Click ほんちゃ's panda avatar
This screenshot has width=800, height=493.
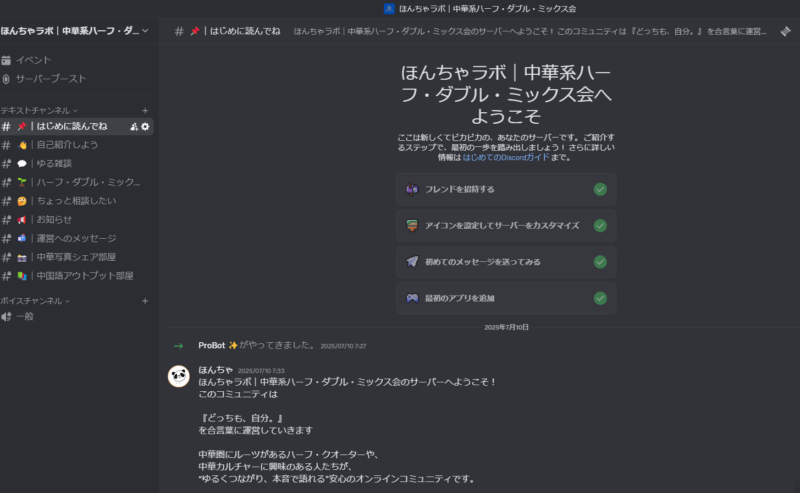[x=179, y=377]
